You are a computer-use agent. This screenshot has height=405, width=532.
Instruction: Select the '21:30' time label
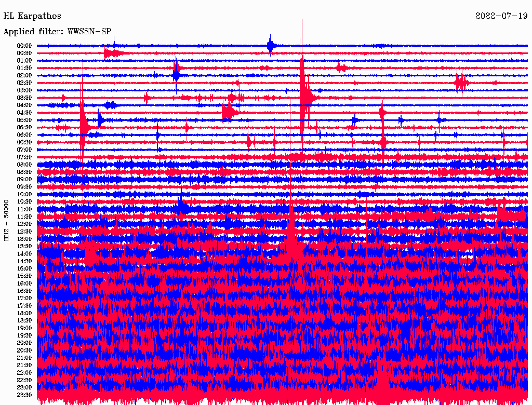coord(24,366)
